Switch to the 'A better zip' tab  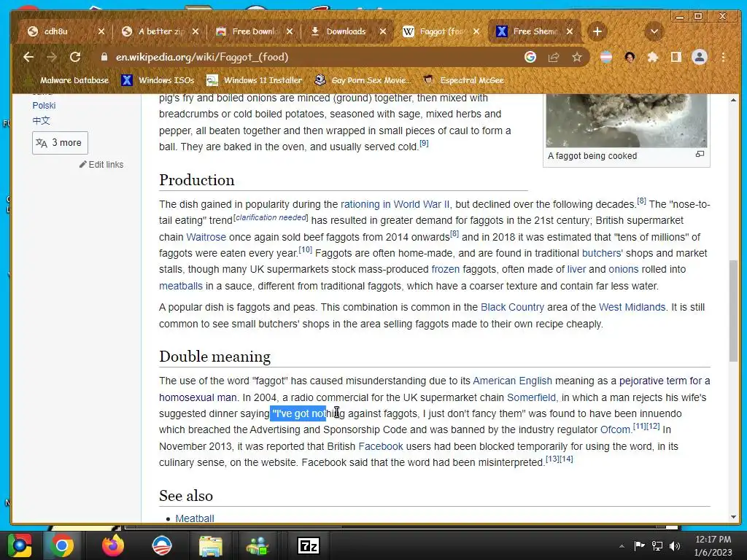point(160,31)
